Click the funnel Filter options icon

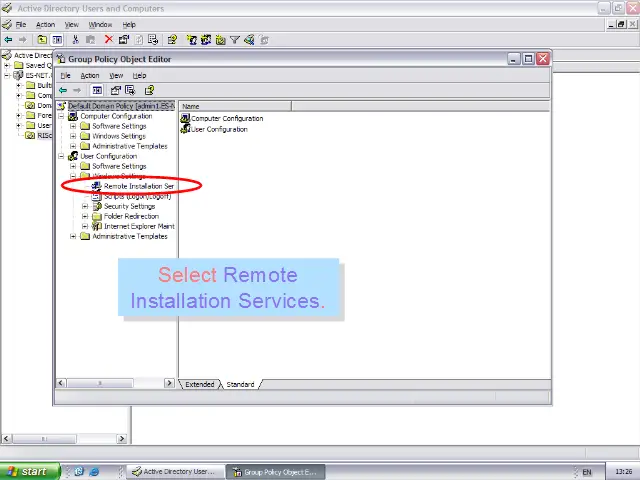point(235,40)
